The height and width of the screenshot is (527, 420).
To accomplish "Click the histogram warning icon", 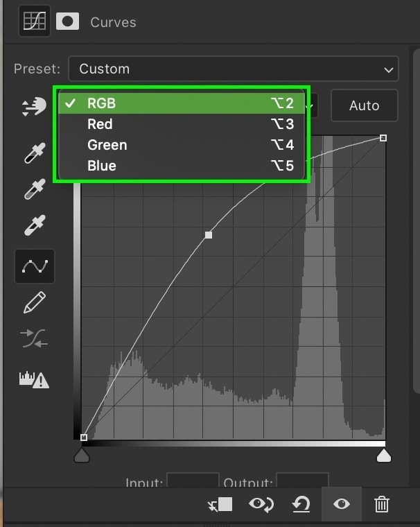I will click(34, 380).
